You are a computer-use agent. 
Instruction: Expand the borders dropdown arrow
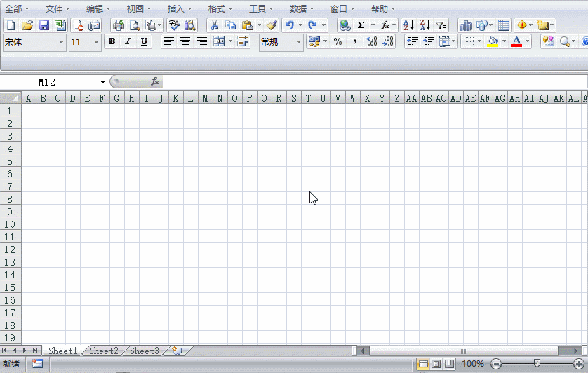[x=479, y=41]
